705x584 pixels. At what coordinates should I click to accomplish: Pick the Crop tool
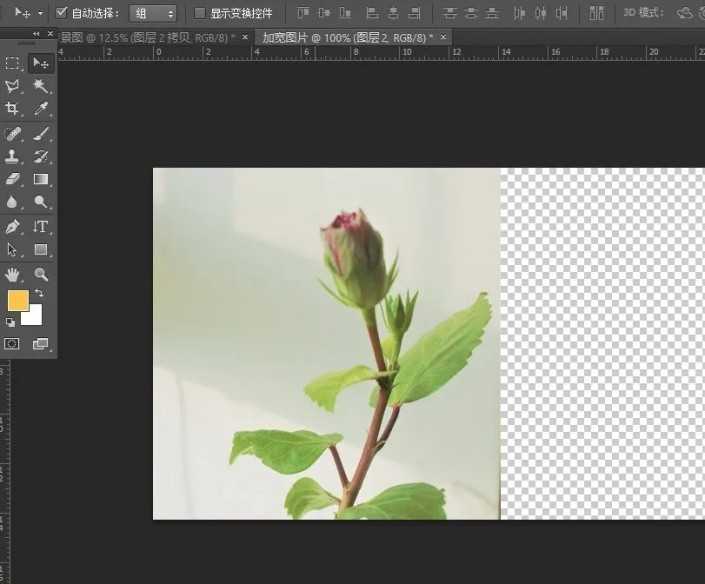click(13, 109)
